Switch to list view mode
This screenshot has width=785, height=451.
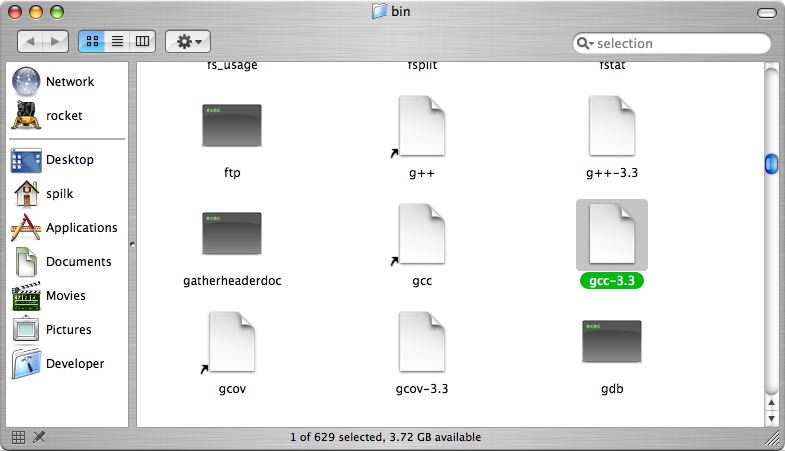pos(117,42)
